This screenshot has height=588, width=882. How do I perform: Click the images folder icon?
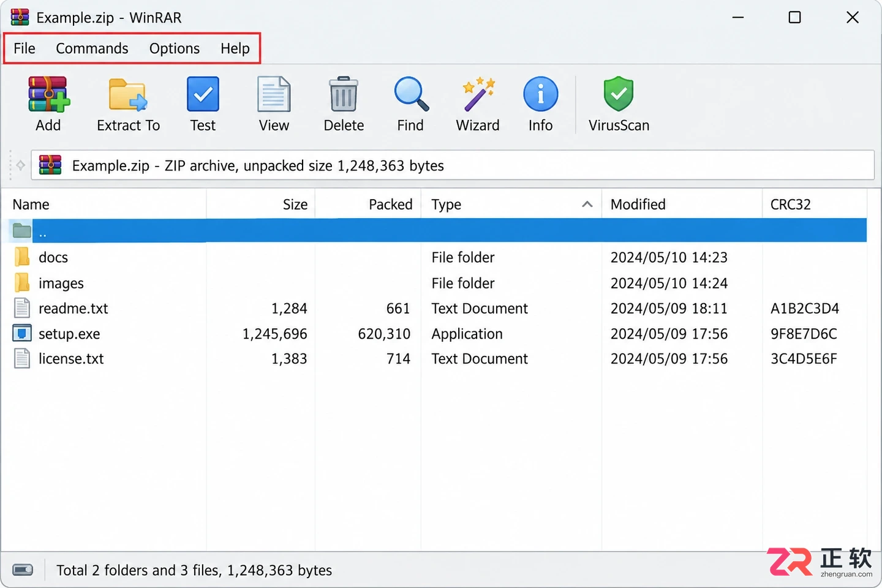tap(22, 283)
